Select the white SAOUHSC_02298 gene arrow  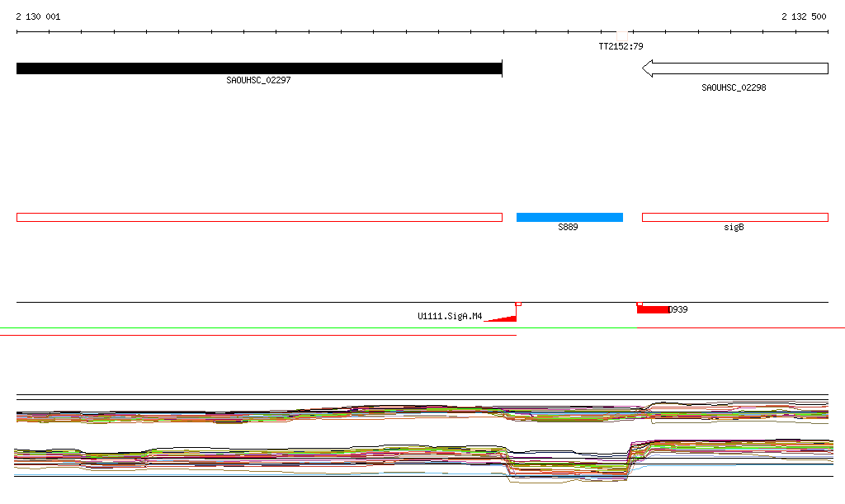(734, 68)
